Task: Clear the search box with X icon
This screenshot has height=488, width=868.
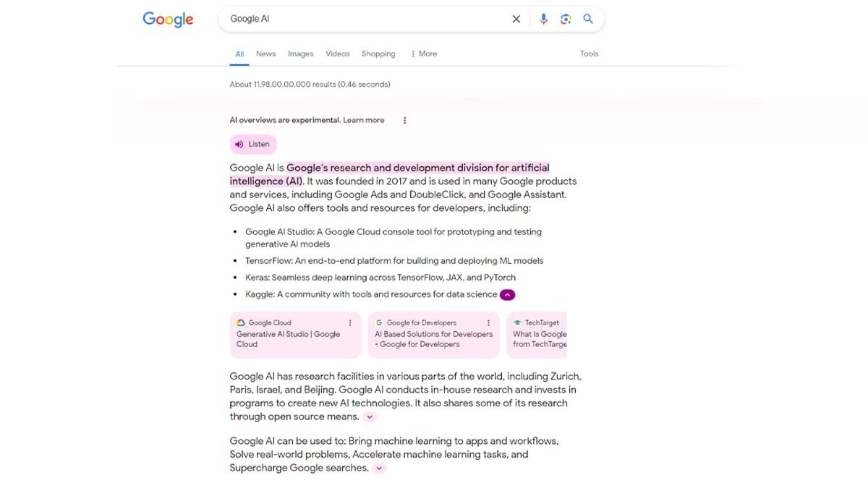Action: click(x=516, y=20)
